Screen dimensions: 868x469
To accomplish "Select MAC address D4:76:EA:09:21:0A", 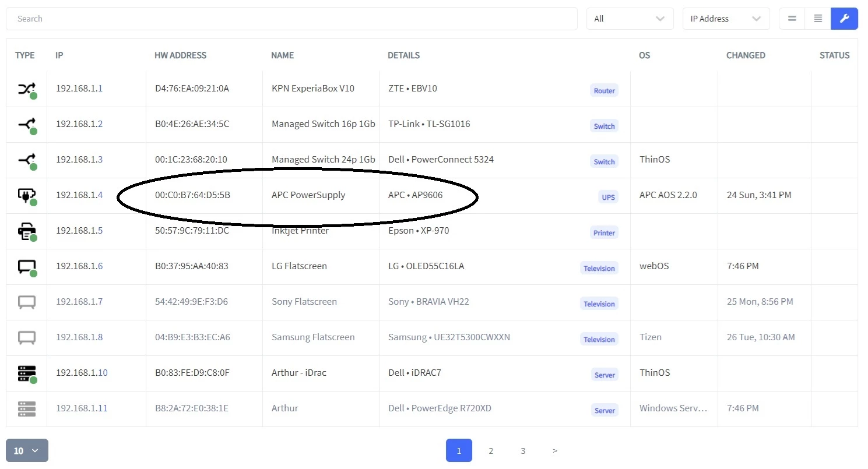I will [x=192, y=89].
